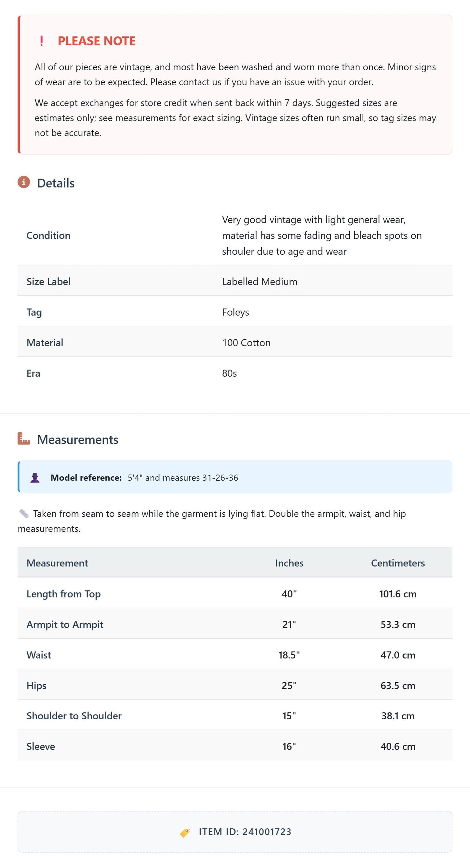Select the Shoulder to Shoulder row label
470x868 pixels.
(74, 716)
